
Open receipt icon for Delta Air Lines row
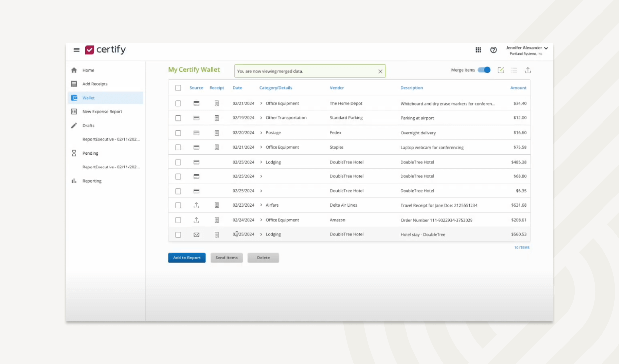point(217,205)
